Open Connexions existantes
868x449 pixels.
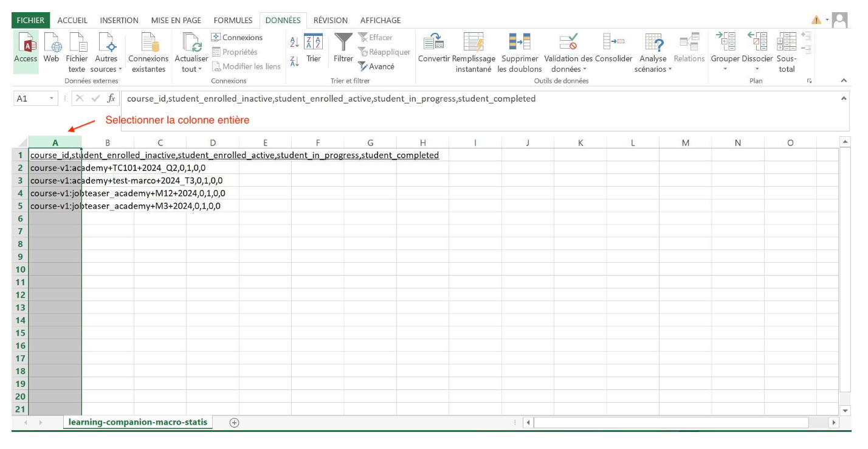click(x=148, y=52)
